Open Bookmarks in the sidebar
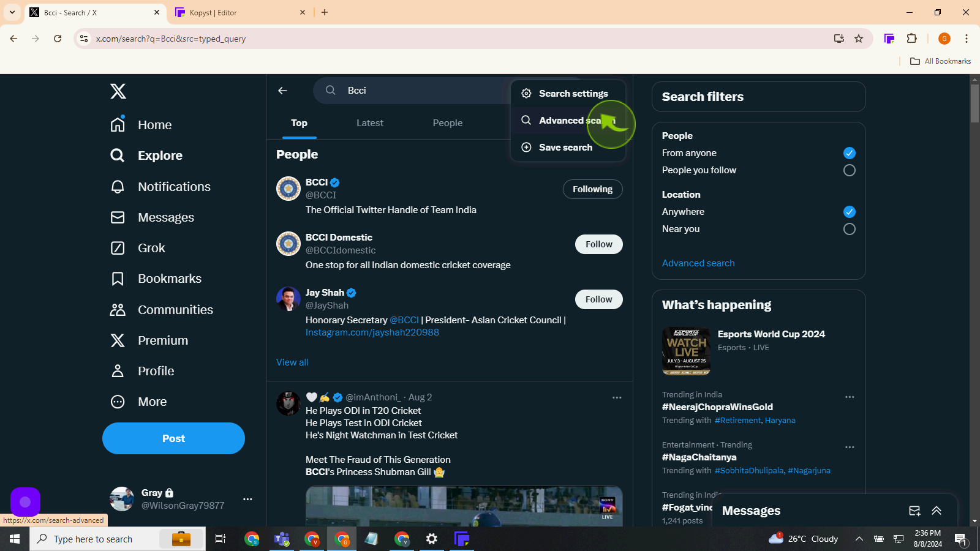This screenshot has height=551, width=980. click(156, 279)
